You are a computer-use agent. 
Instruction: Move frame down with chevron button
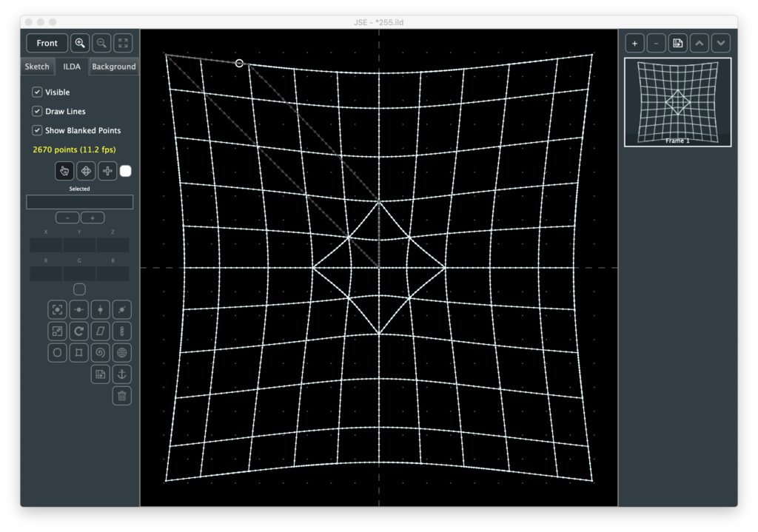(x=721, y=43)
